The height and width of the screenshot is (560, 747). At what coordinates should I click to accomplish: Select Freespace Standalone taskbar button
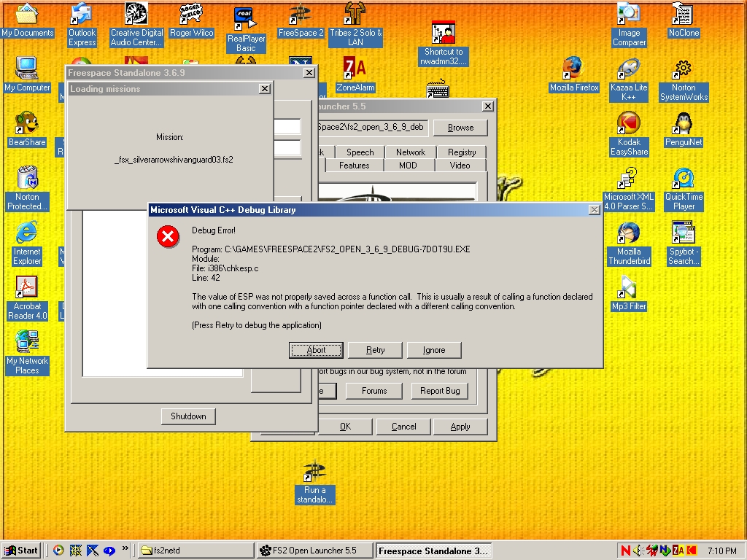pyautogui.click(x=433, y=551)
